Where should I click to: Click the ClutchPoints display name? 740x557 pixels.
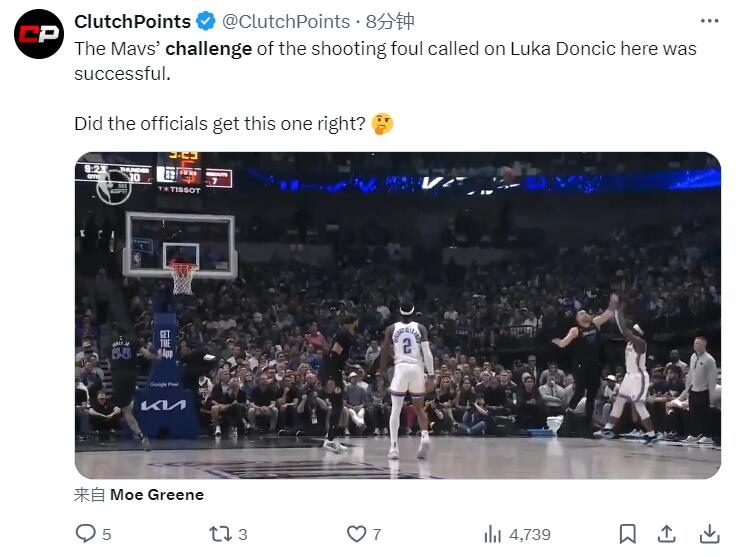coord(132,21)
